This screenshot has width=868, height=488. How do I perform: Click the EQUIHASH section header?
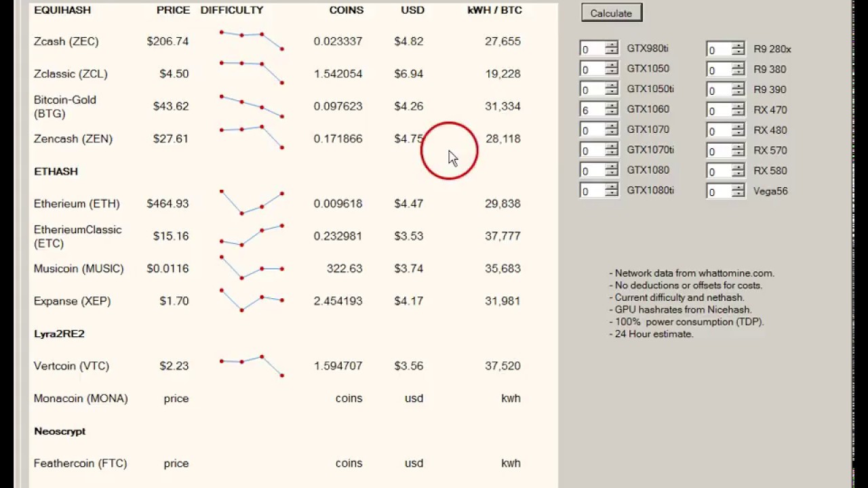tap(62, 10)
